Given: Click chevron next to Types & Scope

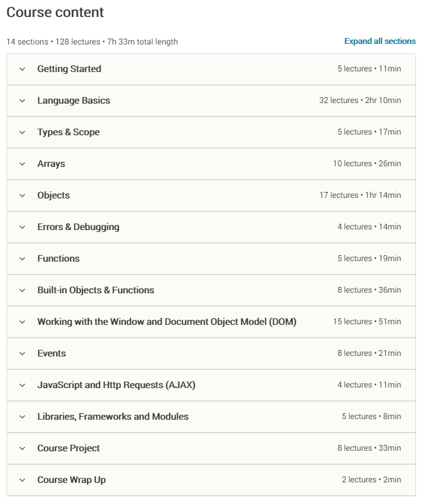Looking at the screenshot, I should click(22, 132).
